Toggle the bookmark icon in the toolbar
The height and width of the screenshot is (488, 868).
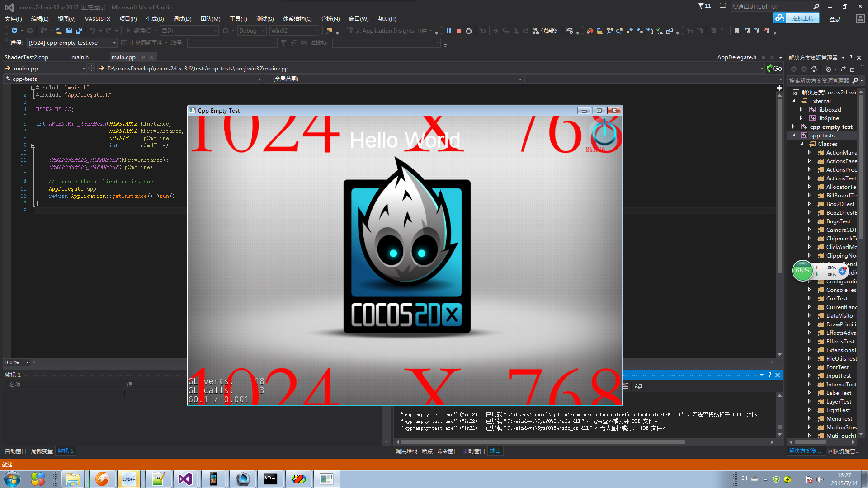(x=737, y=31)
